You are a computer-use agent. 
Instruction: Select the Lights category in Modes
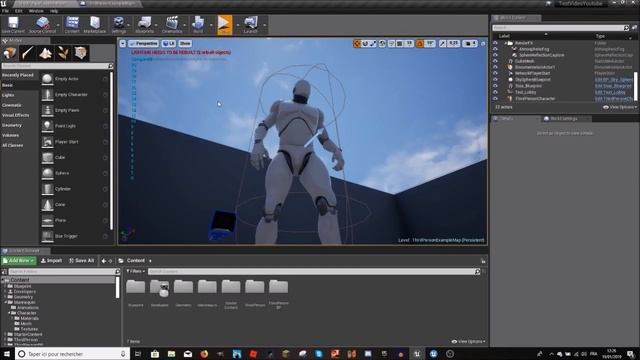8,95
